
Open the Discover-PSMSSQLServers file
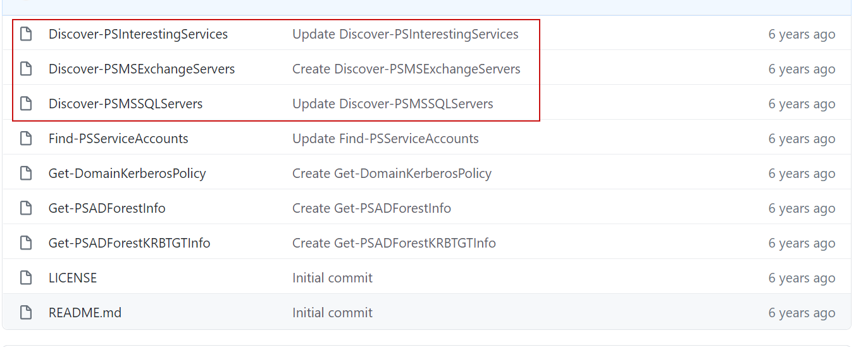[125, 104]
